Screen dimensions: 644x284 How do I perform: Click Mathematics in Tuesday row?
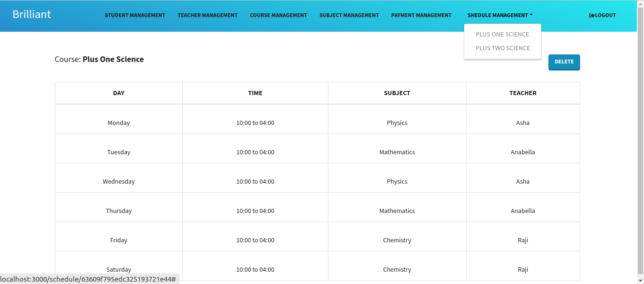[397, 152]
